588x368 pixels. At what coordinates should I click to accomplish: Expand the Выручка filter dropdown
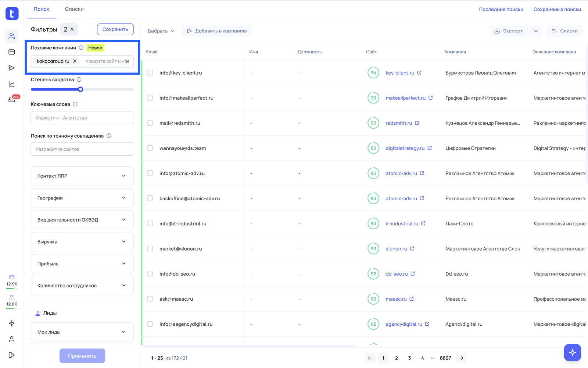coord(82,242)
